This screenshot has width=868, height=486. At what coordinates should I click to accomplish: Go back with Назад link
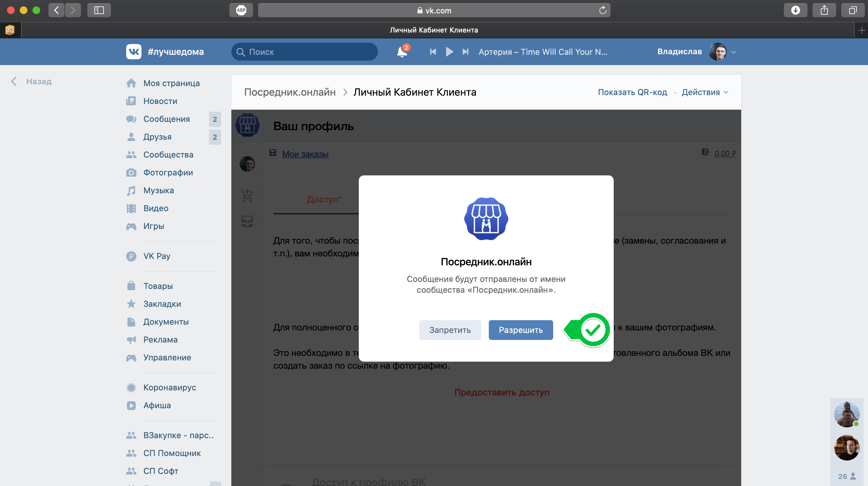pyautogui.click(x=39, y=81)
